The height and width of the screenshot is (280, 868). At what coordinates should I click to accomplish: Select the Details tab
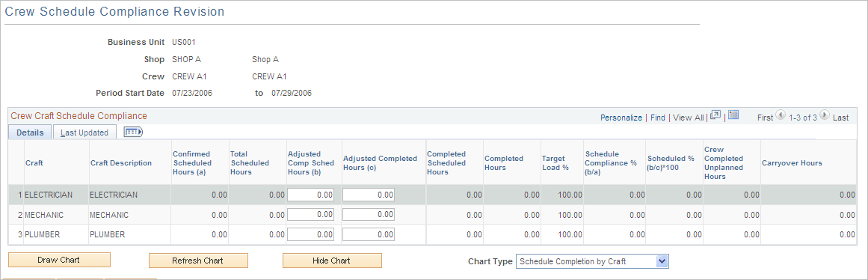(x=30, y=133)
